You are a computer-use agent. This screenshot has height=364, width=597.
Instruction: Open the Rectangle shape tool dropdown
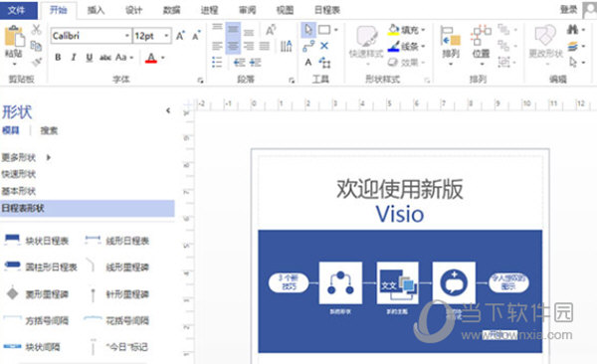point(336,30)
